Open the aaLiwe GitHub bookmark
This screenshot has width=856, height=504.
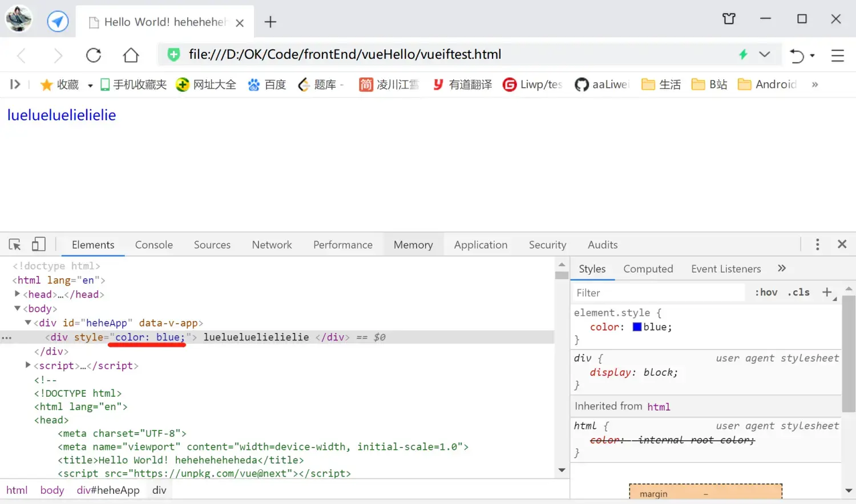(601, 84)
